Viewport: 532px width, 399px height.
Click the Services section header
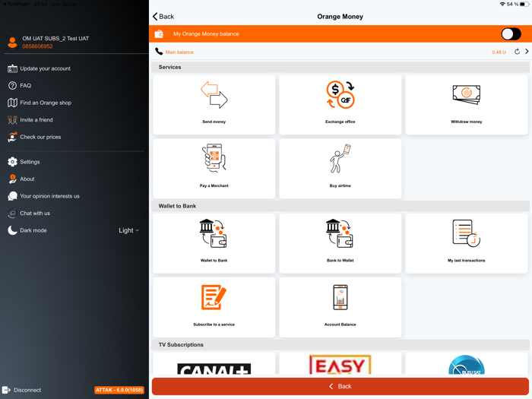click(x=340, y=67)
